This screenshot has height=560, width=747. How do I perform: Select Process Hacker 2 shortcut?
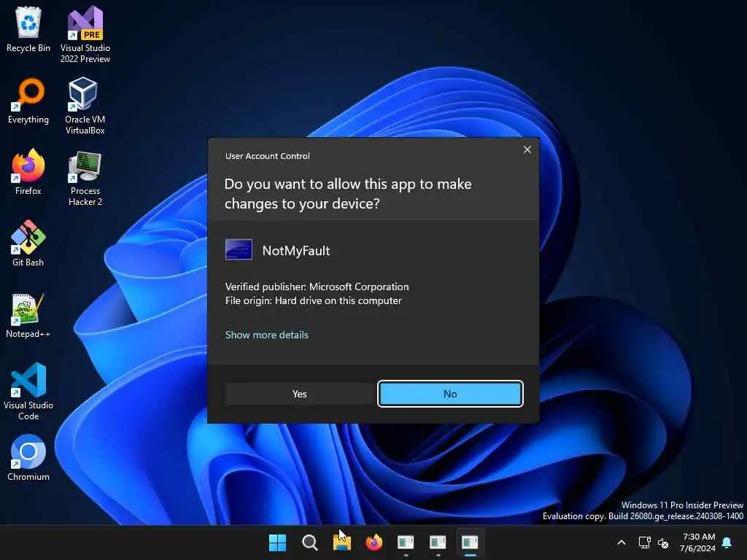click(x=85, y=178)
